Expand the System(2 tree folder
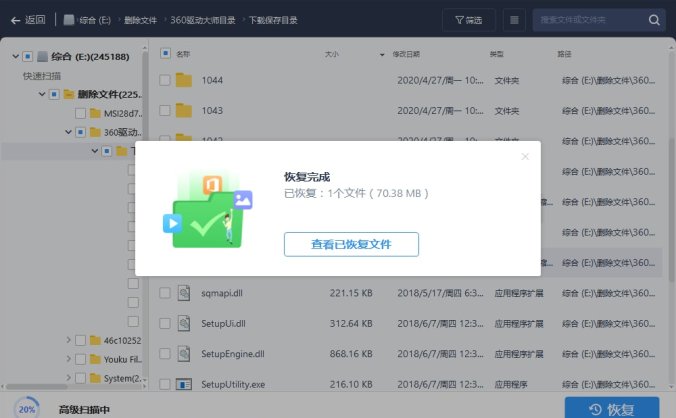 pyautogui.click(x=68, y=378)
